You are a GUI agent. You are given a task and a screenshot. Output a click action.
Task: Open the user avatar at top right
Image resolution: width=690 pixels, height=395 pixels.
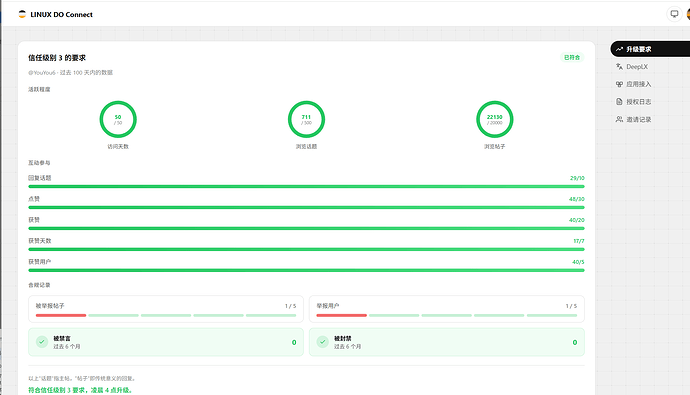688,14
